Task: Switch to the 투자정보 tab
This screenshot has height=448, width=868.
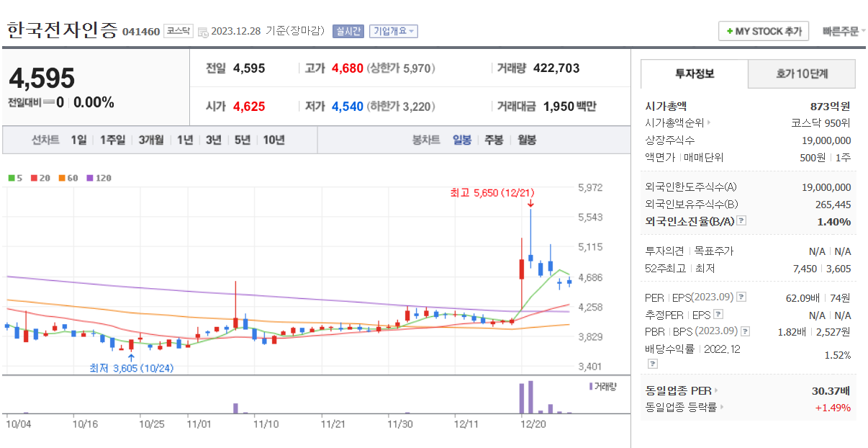Action: click(x=695, y=74)
